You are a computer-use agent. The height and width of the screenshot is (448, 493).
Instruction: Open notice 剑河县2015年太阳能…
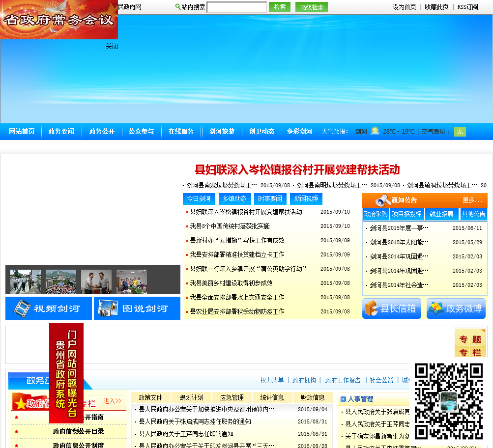click(x=399, y=242)
